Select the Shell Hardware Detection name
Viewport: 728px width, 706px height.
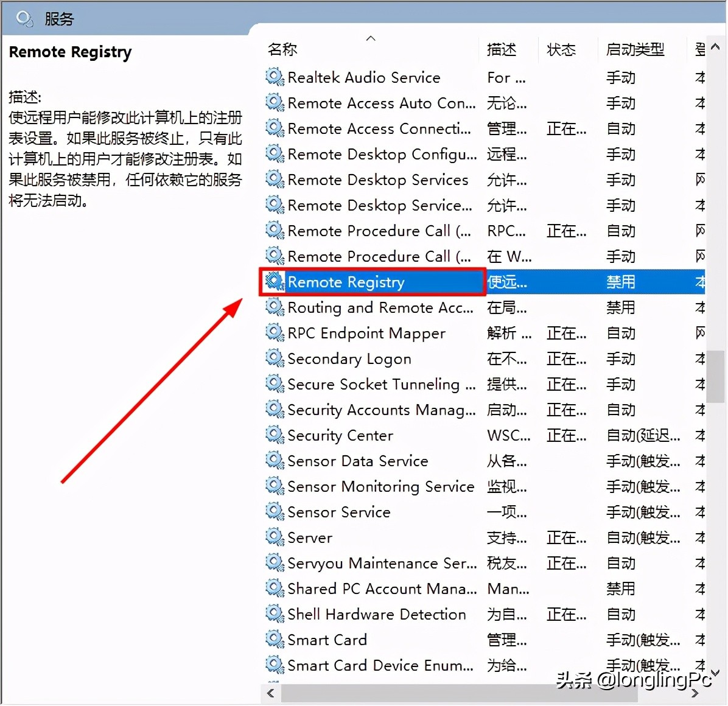[x=377, y=614]
